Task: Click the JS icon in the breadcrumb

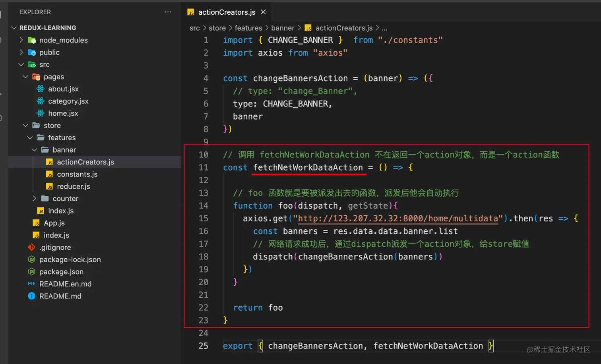Action: click(308, 28)
